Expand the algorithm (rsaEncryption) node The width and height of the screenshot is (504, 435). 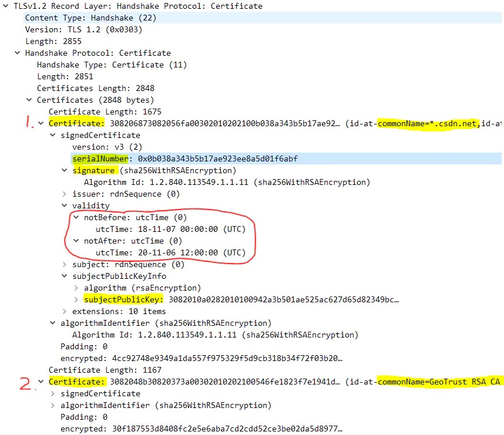click(x=76, y=288)
